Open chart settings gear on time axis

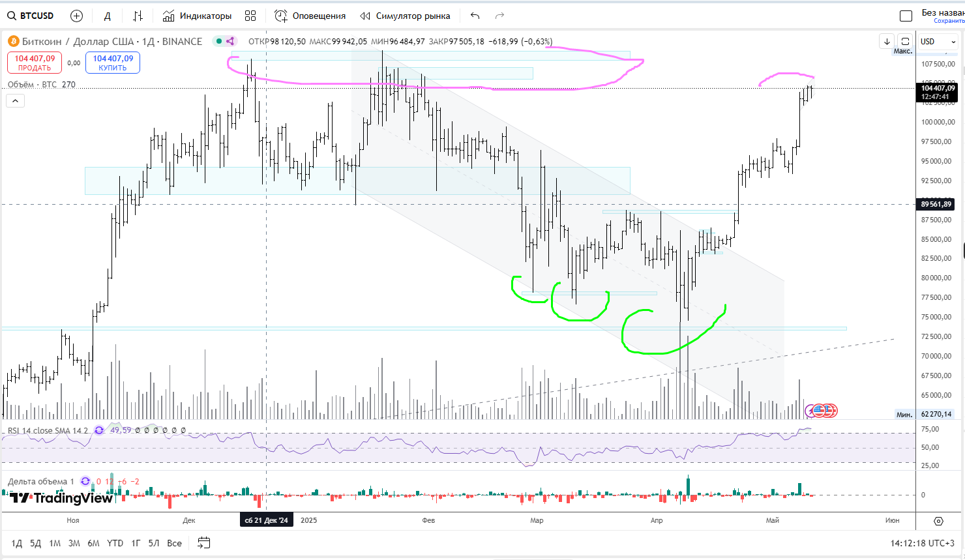pos(938,521)
